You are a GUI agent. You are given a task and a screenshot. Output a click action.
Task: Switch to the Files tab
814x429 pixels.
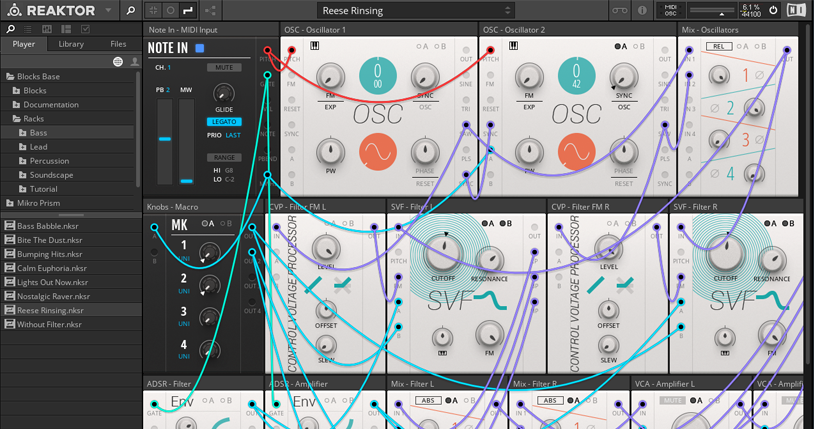click(118, 44)
